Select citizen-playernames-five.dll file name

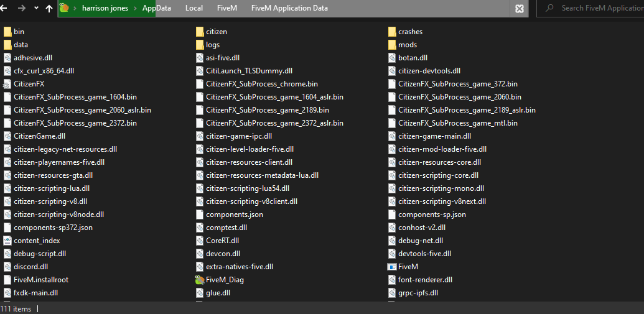(x=59, y=162)
